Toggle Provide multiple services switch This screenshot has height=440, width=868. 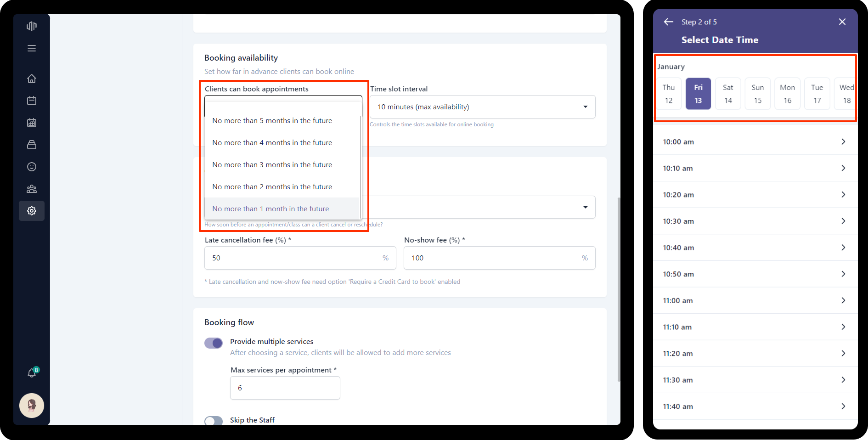click(214, 343)
